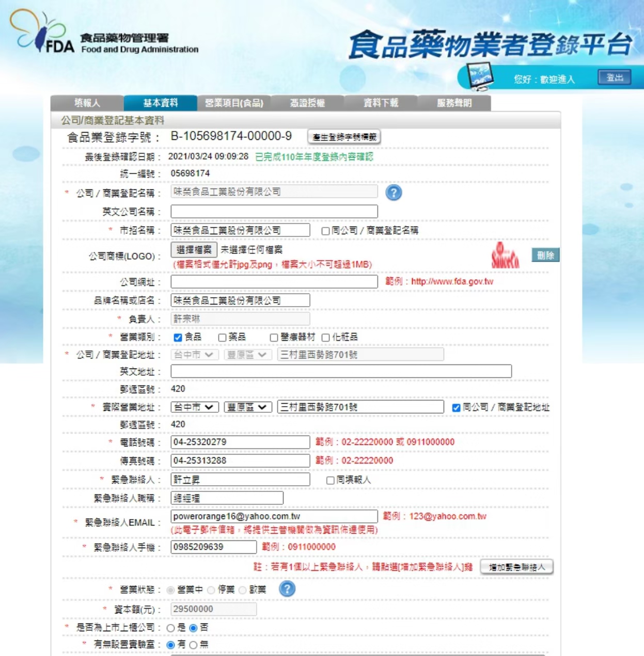This screenshot has height=656, width=644.
Task: Click the help icon beside business status
Action: pyautogui.click(x=287, y=589)
